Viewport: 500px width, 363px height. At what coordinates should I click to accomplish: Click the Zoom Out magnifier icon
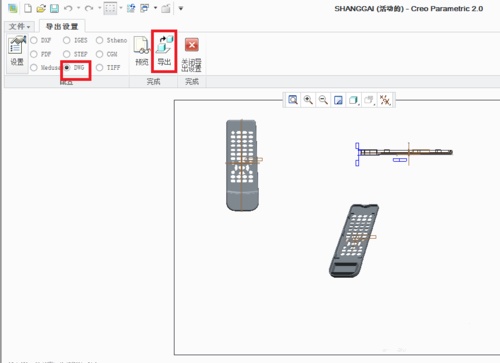click(323, 100)
